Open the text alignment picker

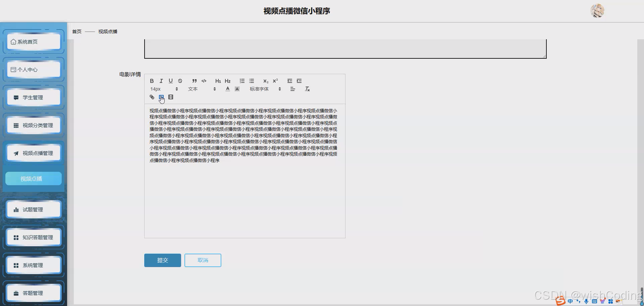coord(292,89)
